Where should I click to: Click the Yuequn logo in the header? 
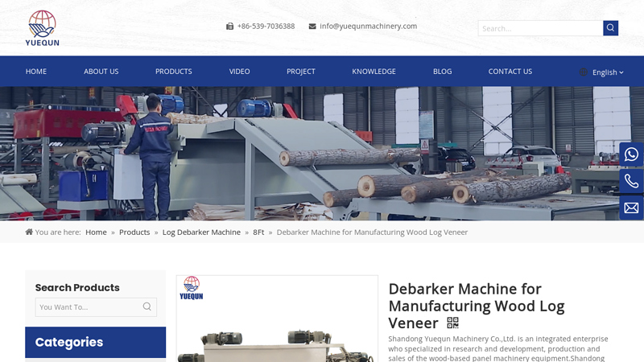point(43,28)
